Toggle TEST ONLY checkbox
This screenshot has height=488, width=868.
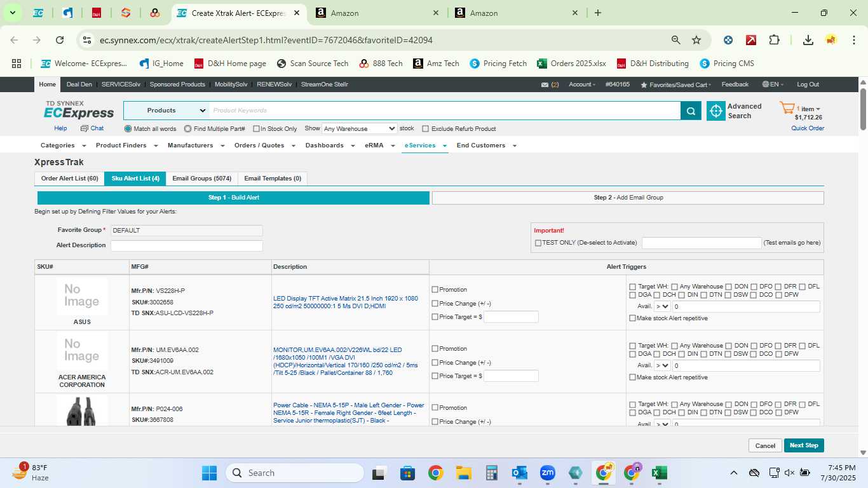(x=538, y=243)
